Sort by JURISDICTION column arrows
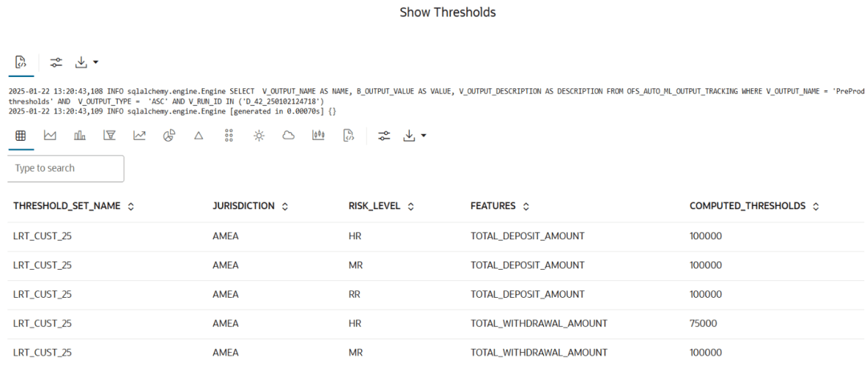Viewport: 868px width, 369px height. click(285, 206)
